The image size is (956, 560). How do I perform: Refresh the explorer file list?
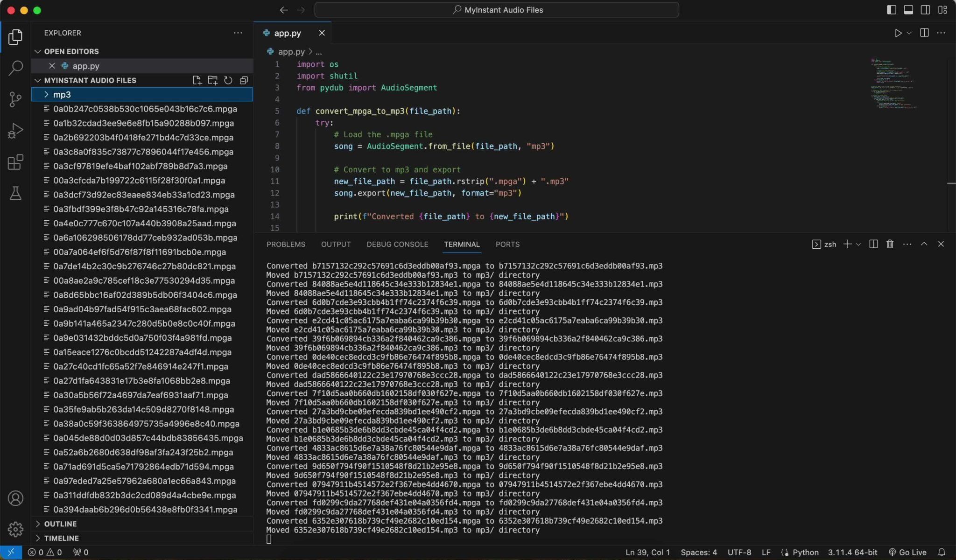coord(228,80)
